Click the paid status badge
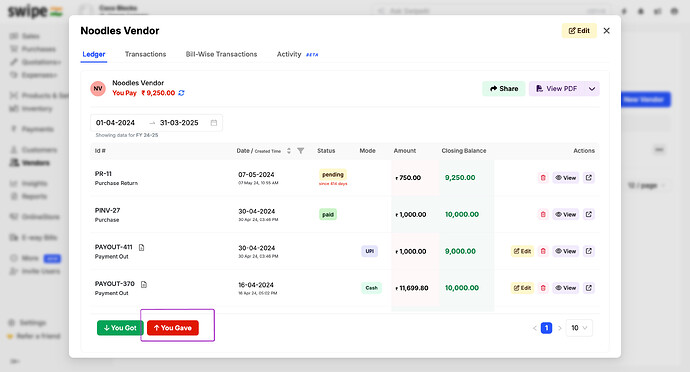Screen dimensions: 690x372 [x=328, y=214]
